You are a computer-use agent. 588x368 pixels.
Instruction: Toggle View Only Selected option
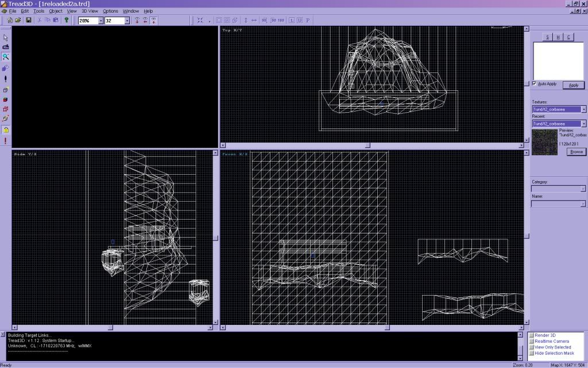[532, 347]
